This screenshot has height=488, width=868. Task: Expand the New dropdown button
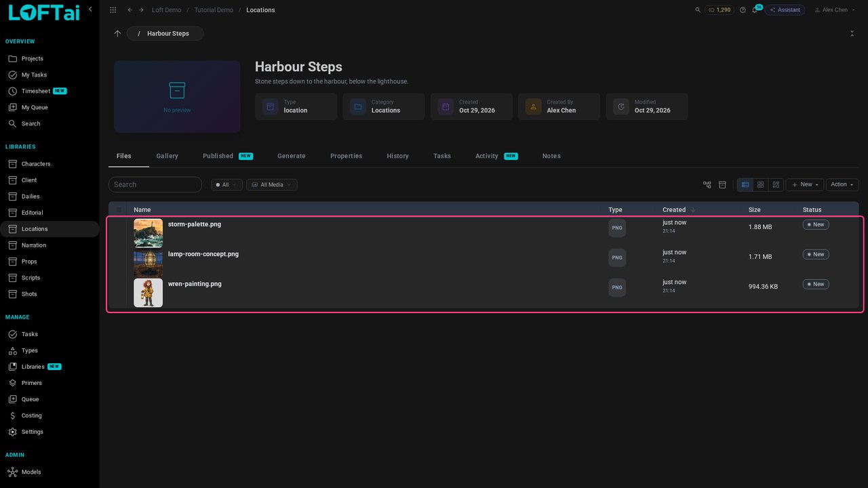(805, 184)
